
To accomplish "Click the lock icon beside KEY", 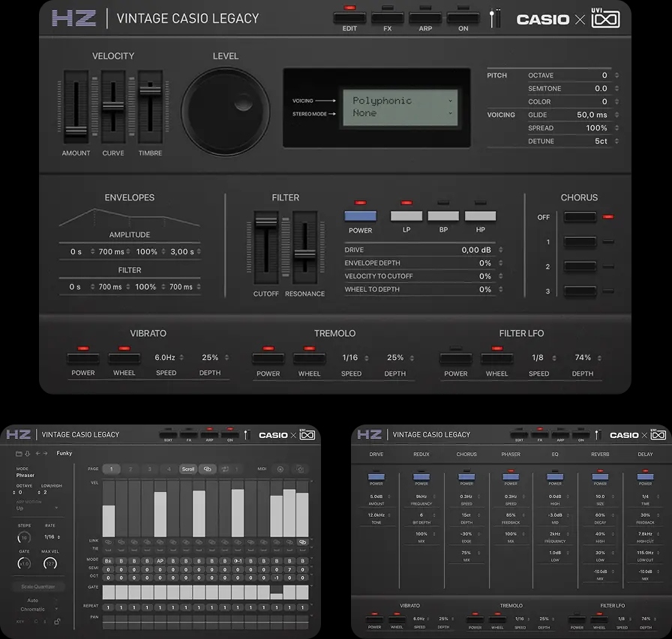I will pyautogui.click(x=57, y=622).
